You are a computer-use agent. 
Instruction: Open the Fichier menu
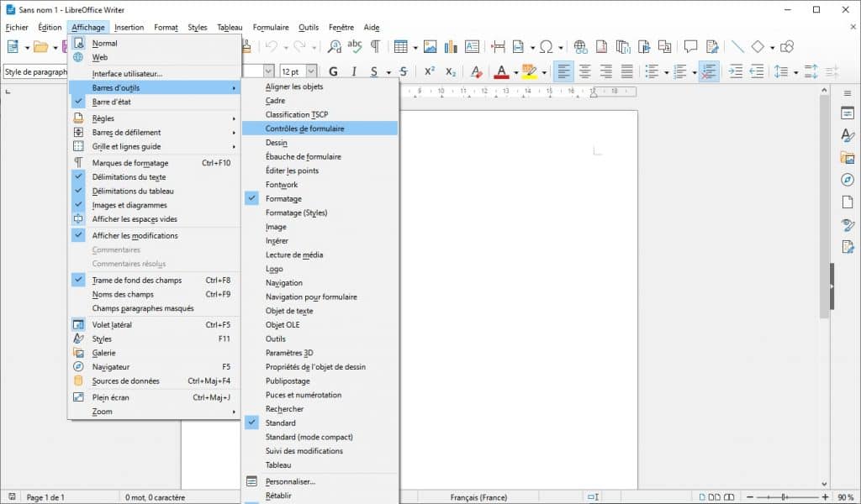[17, 27]
